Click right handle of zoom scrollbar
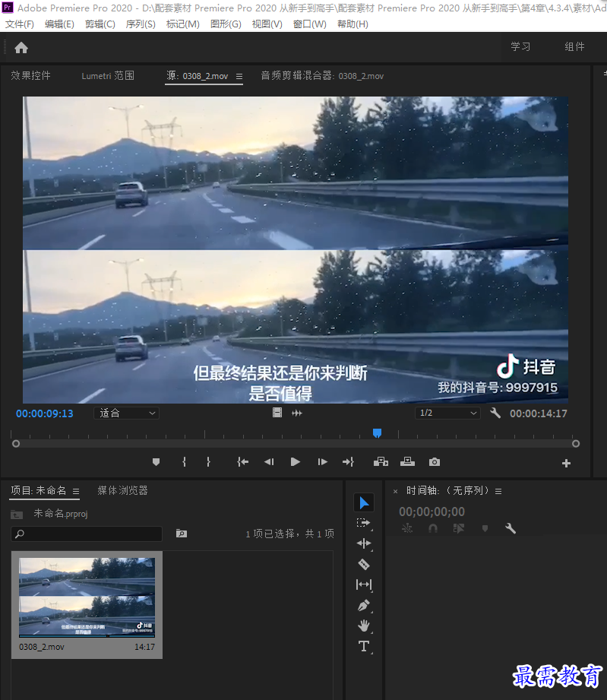 (x=576, y=444)
